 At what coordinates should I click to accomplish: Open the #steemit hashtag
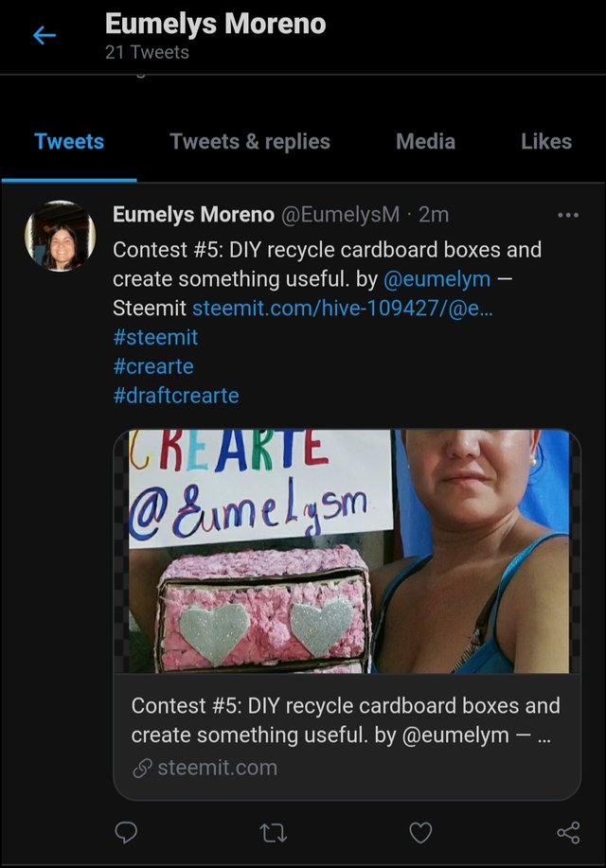[x=155, y=337]
